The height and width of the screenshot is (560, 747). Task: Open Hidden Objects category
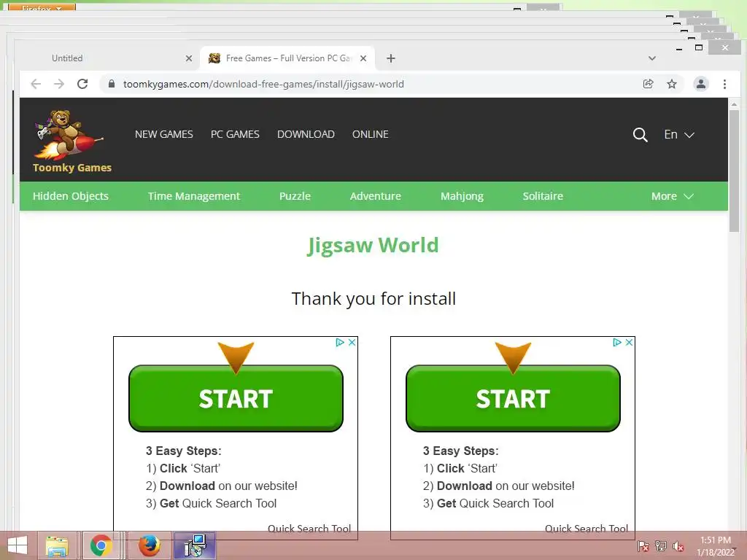click(x=71, y=196)
